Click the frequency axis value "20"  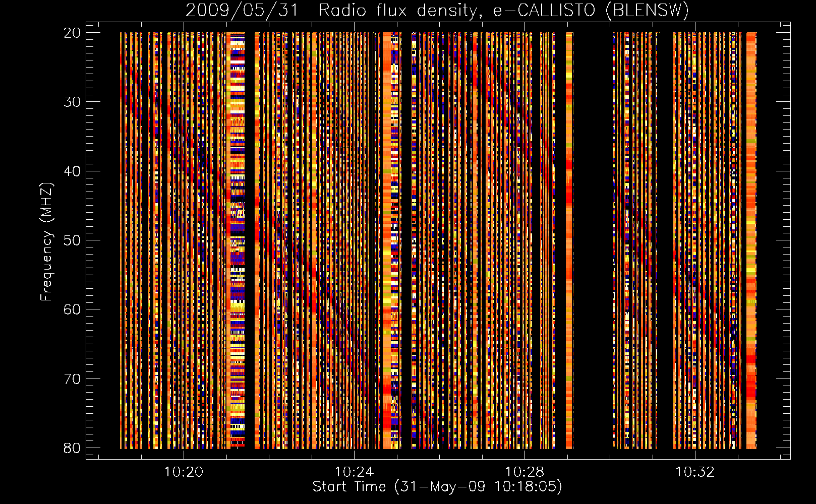coord(72,33)
